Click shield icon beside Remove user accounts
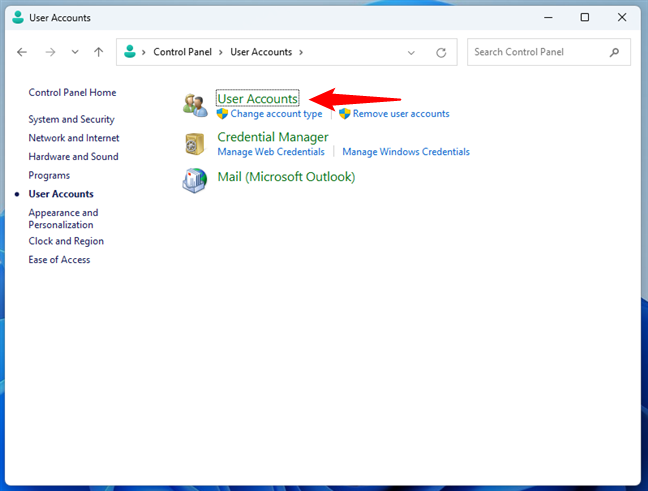The height and width of the screenshot is (491, 648). 345,114
